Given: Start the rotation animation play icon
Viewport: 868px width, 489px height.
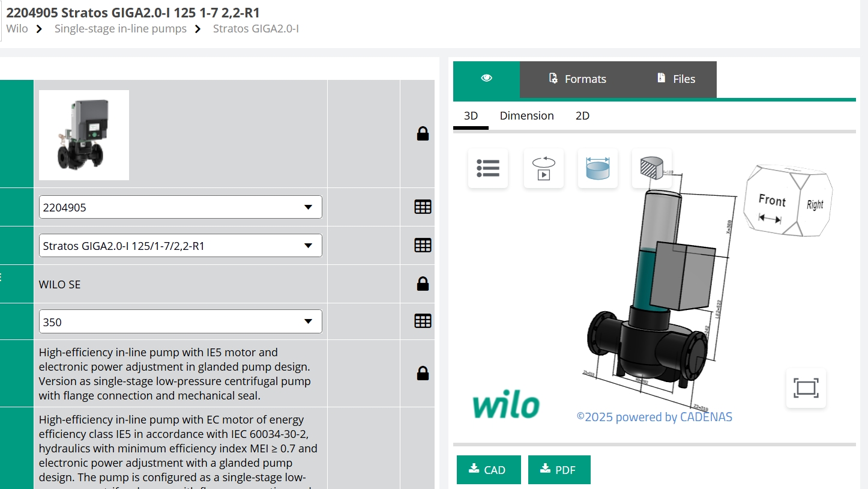Looking at the screenshot, I should click(543, 168).
